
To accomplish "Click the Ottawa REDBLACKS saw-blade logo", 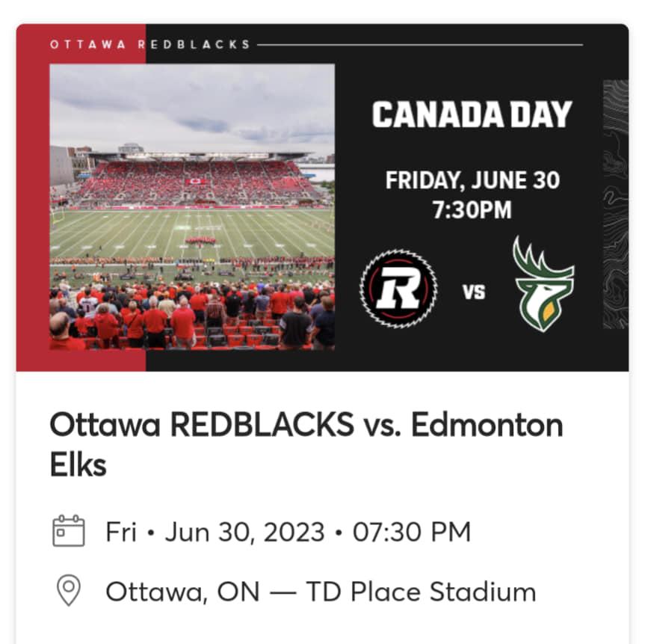I will click(398, 289).
